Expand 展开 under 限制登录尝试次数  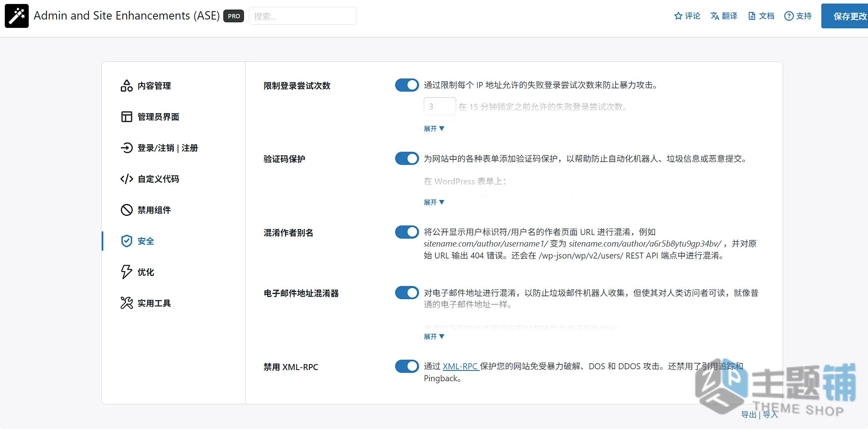(434, 129)
